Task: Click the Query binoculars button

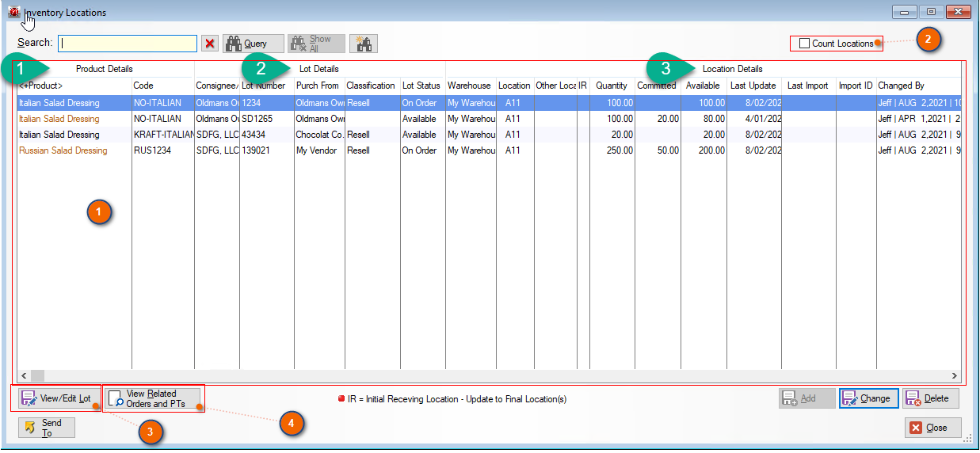Action: pyautogui.click(x=254, y=44)
